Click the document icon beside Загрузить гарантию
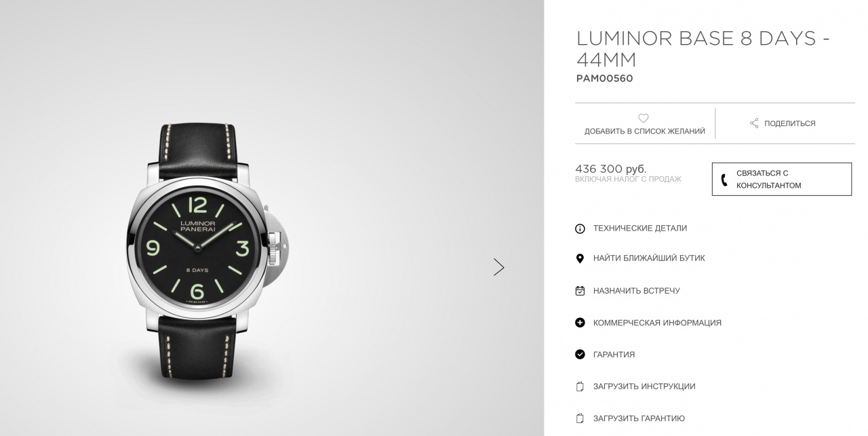 coord(580,418)
